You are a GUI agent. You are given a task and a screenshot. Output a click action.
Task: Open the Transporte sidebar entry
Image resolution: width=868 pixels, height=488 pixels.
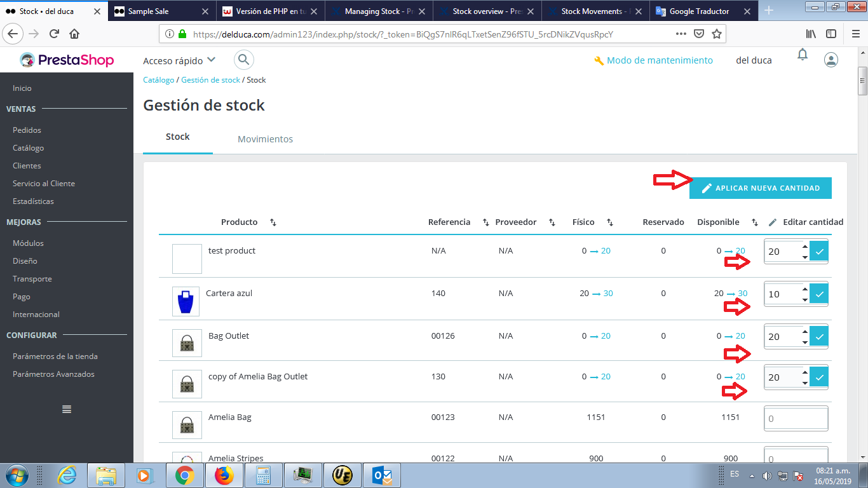pyautogui.click(x=32, y=278)
